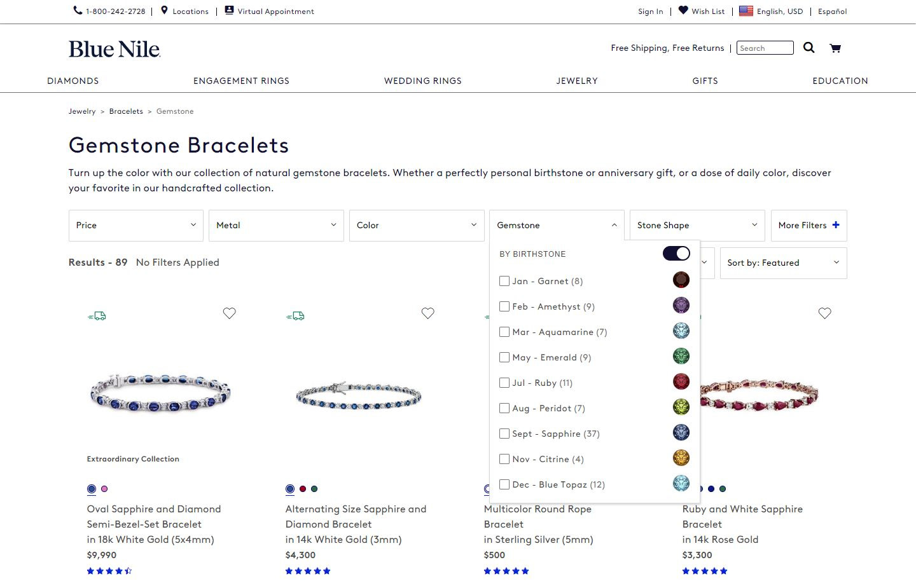Click the search magnifier icon
This screenshot has width=916, height=588.
(x=808, y=48)
